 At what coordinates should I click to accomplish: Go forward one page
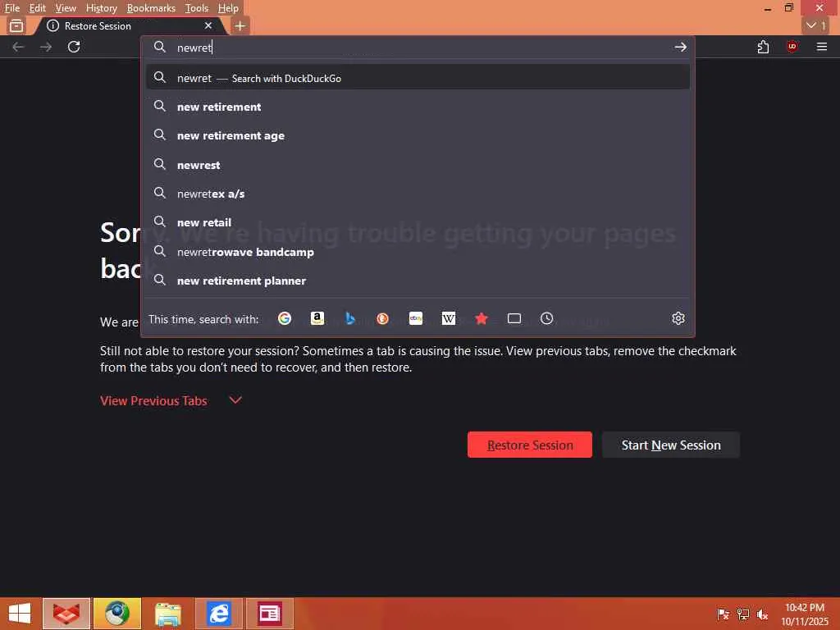(x=46, y=47)
